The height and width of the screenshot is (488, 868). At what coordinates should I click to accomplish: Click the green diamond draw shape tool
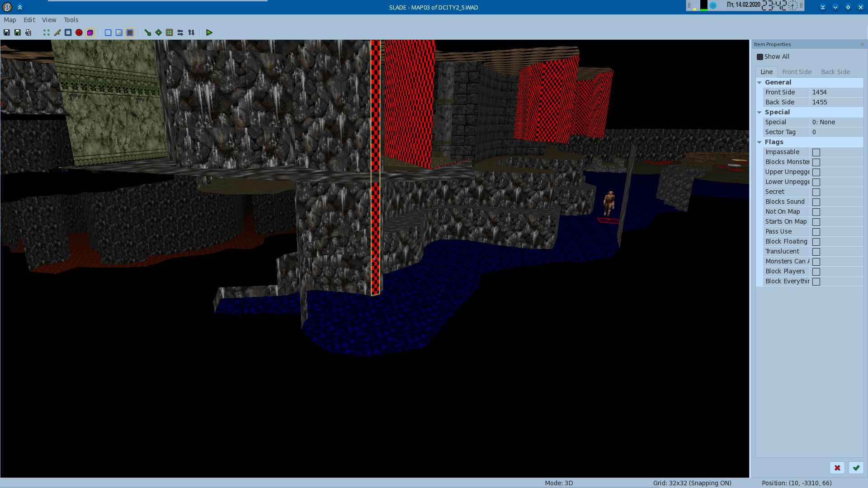coord(159,33)
